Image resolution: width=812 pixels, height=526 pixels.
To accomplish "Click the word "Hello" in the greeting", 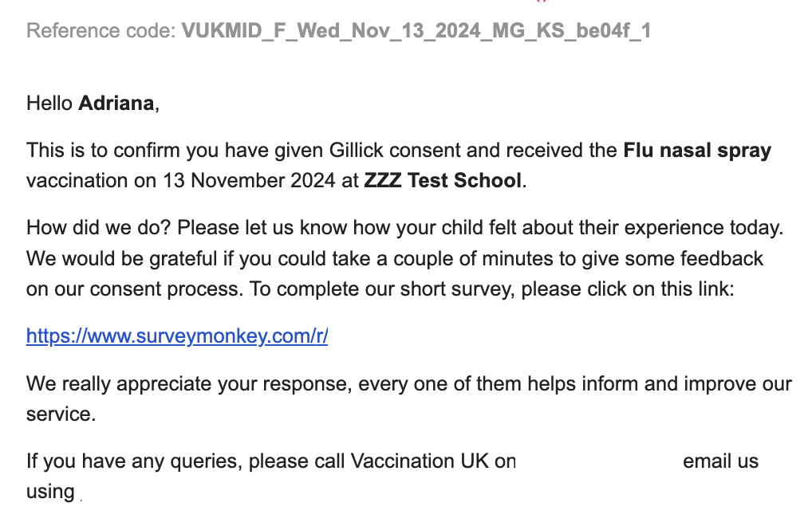I will pyautogui.click(x=49, y=104).
